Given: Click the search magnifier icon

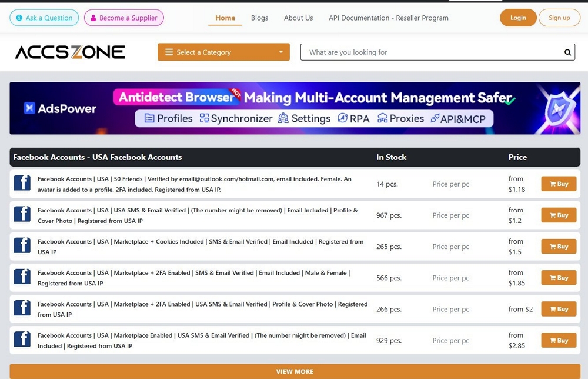Looking at the screenshot, I should [567, 52].
